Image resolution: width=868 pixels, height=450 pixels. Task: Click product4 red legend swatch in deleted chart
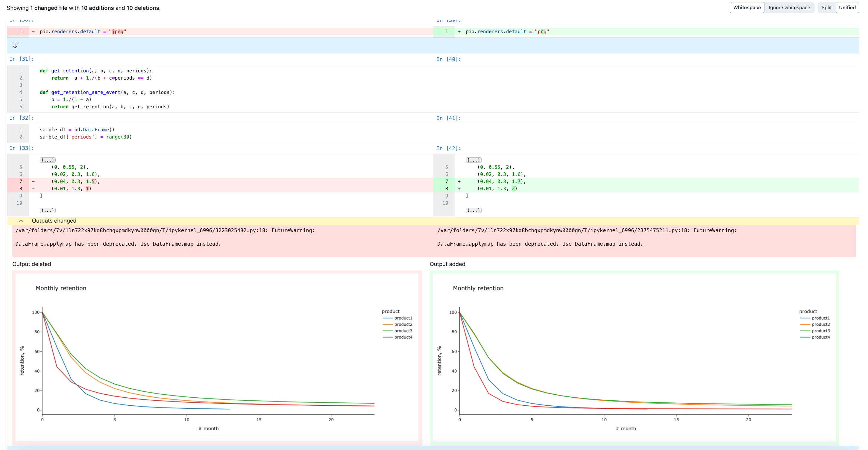point(388,337)
